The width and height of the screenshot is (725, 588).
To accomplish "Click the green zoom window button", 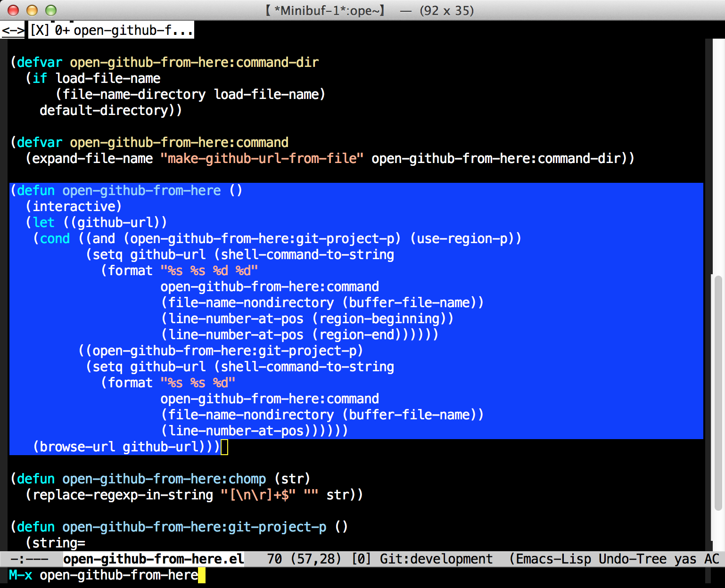I will click(51, 10).
